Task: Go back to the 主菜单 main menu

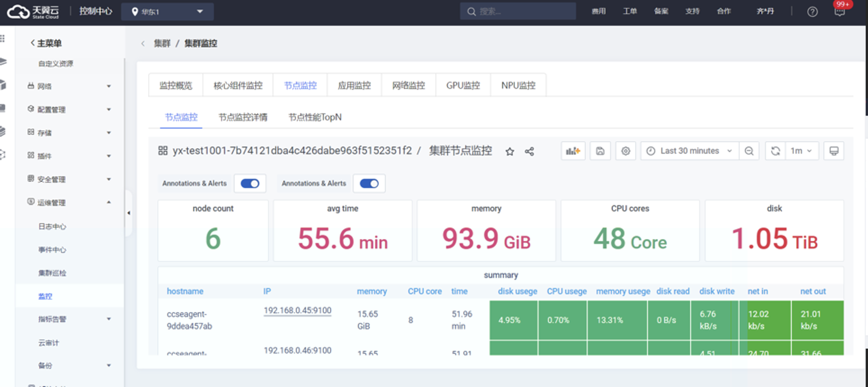Action: [46, 43]
